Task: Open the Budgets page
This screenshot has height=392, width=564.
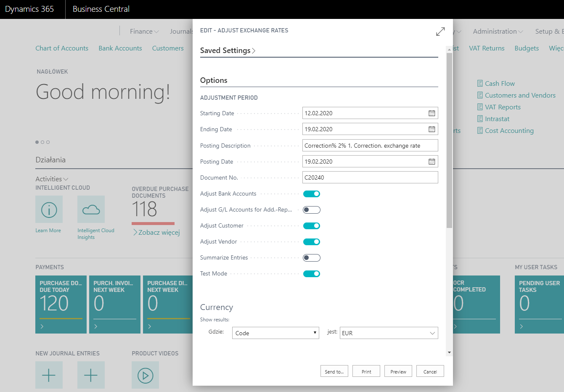Action: [527, 48]
